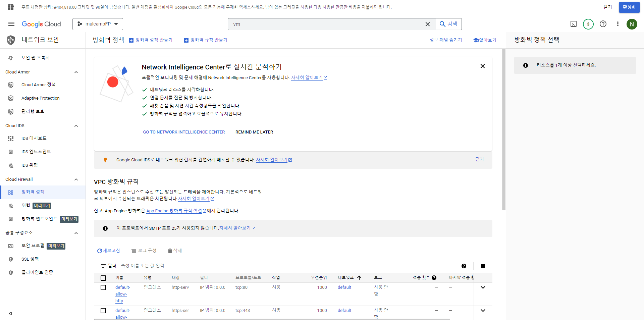The width and height of the screenshot is (644, 320).
Task: Open Adaptive Protection menu item
Action: pyautogui.click(x=43, y=98)
